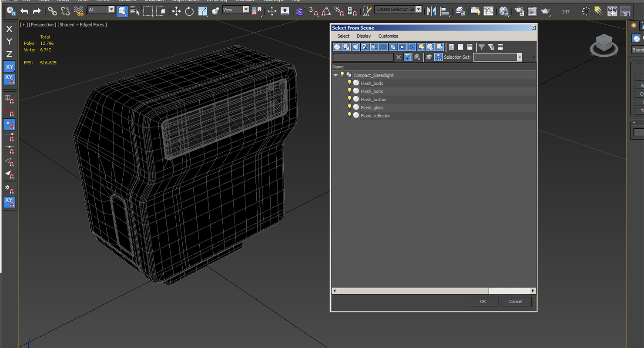Activate the Select and Link tool
Image resolution: width=644 pixels, height=348 pixels.
pos(52,11)
